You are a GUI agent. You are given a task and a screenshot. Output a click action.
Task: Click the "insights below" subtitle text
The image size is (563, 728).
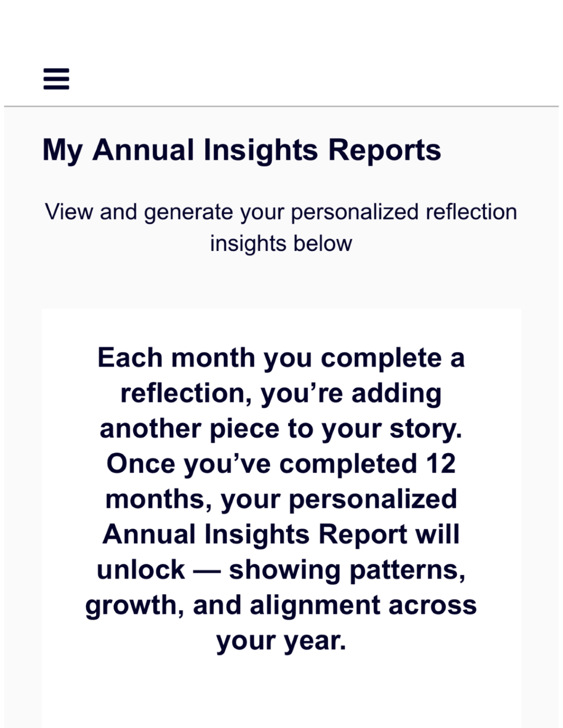(281, 243)
